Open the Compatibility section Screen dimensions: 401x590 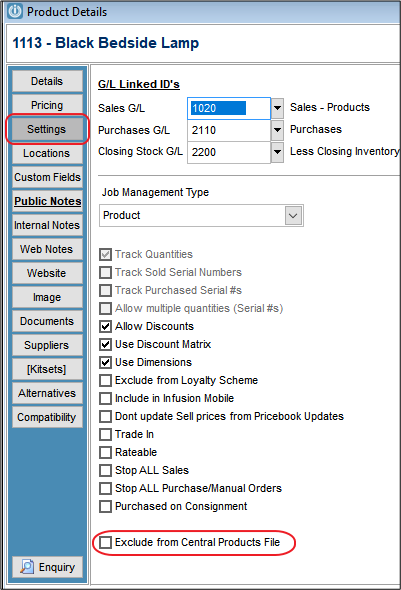point(47,417)
